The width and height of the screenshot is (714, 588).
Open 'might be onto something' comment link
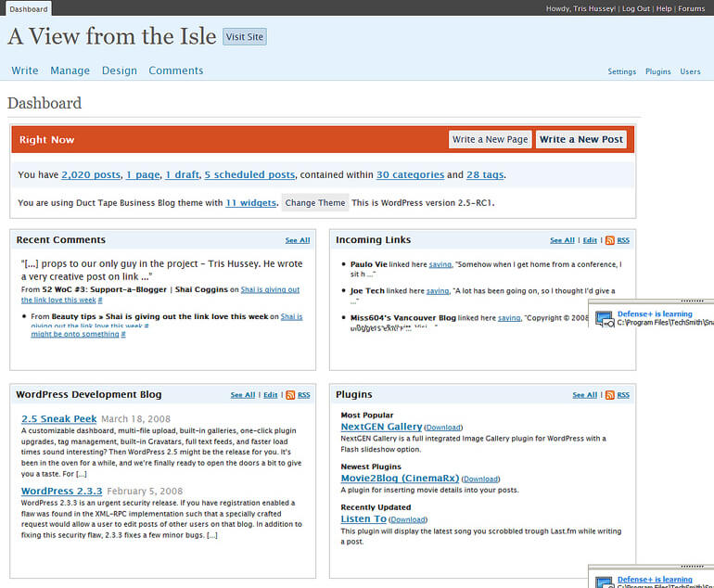(75, 334)
